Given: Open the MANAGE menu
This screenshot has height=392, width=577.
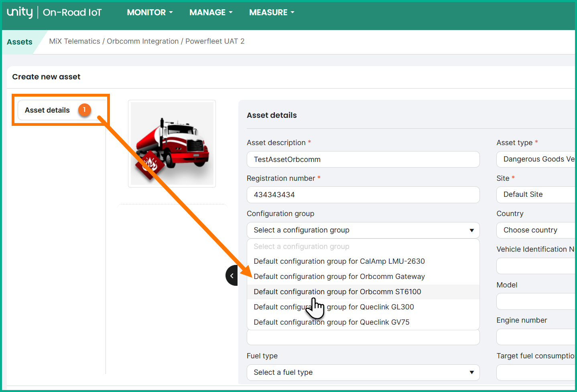Looking at the screenshot, I should pos(211,12).
